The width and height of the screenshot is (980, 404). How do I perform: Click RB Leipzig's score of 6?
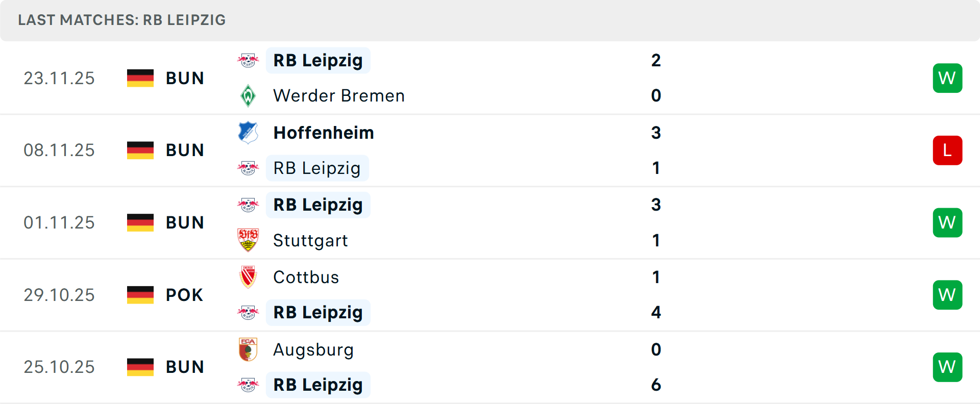(656, 385)
